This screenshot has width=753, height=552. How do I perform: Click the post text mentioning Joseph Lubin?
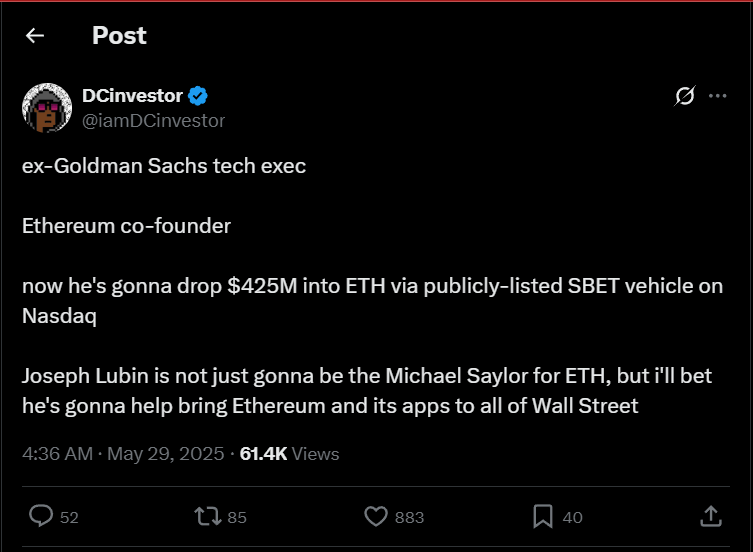pos(330,392)
